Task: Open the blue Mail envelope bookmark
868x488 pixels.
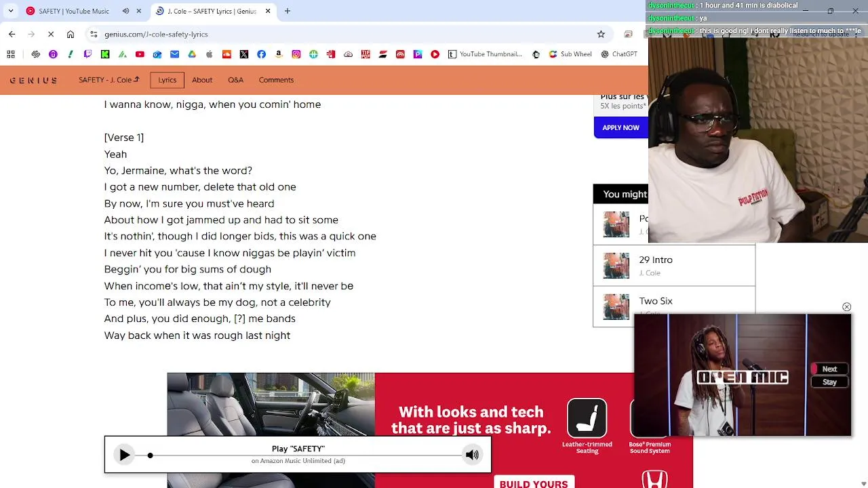Action: (174, 54)
